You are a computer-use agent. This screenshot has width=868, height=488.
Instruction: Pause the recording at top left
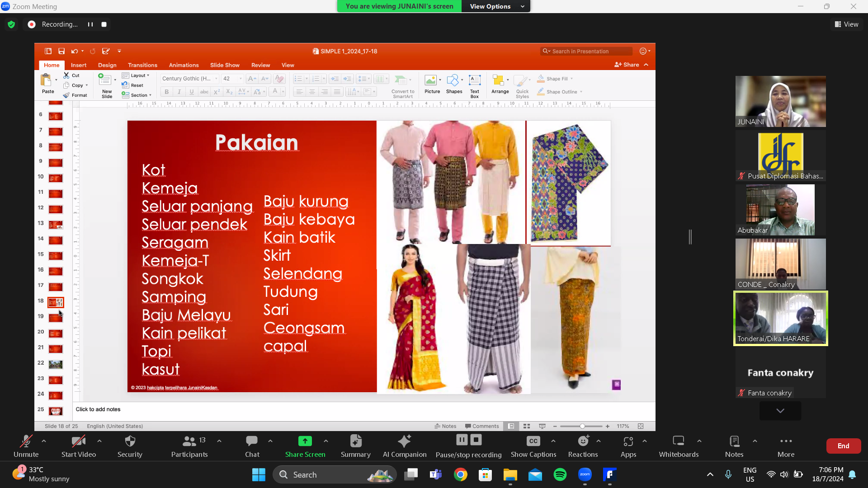pos(90,24)
